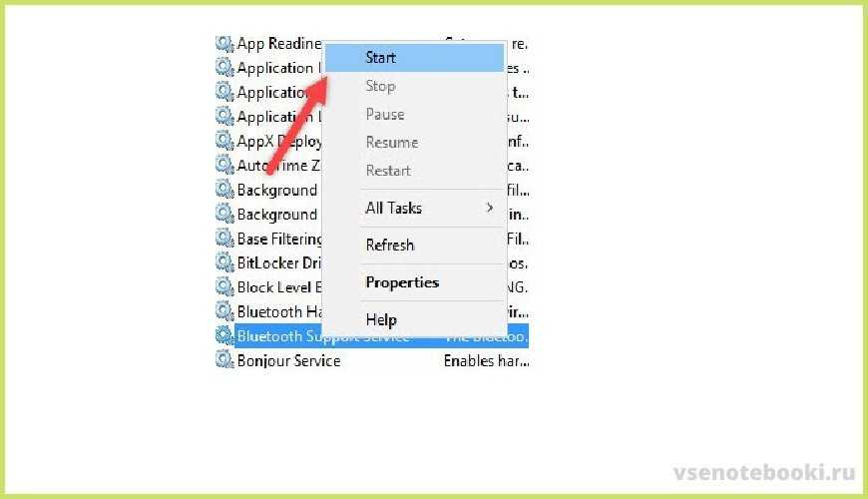Click the Auto Time Zone service icon
This screenshot has height=499, width=868.
[224, 166]
